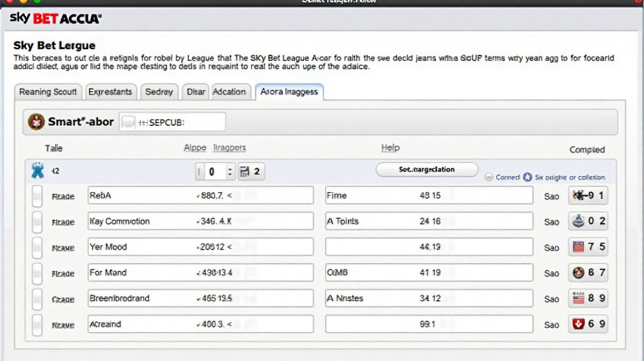The height and width of the screenshot is (361, 644).
Task: Click the Atreaind input field
Action: tap(201, 324)
